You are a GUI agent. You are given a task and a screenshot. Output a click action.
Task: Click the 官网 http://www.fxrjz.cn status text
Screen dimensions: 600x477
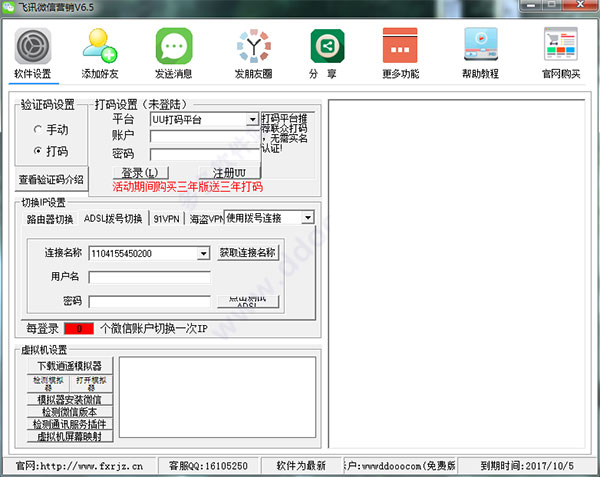point(79,466)
